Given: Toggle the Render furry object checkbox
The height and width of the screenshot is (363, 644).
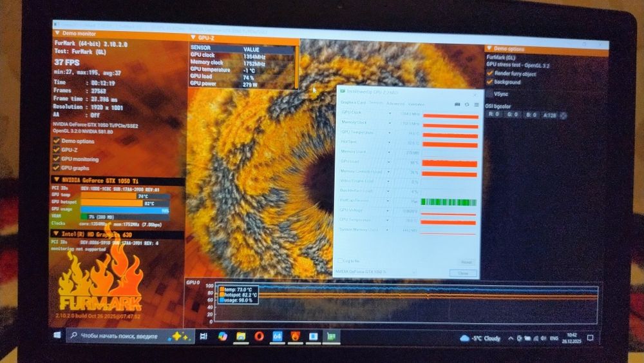Looking at the screenshot, I should [x=489, y=73].
